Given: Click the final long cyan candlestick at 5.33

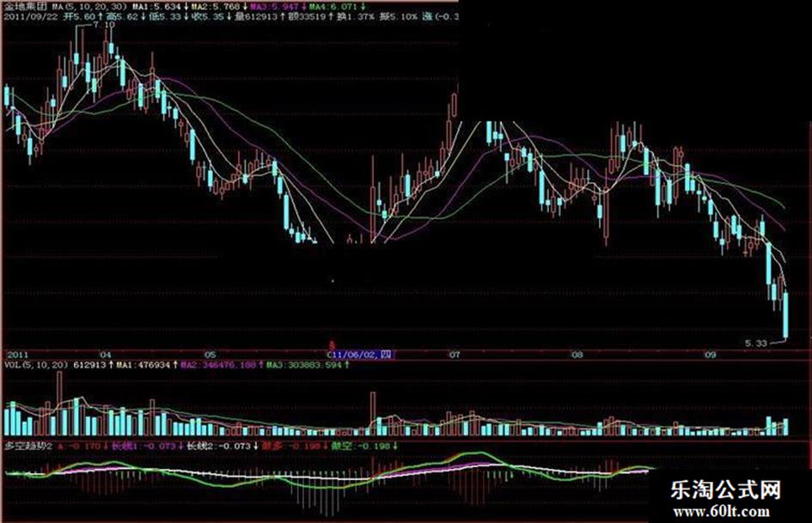Looking at the screenshot, I should (785, 316).
